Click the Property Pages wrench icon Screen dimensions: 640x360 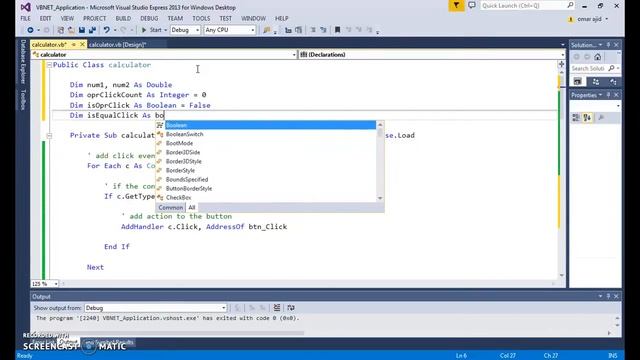601,118
